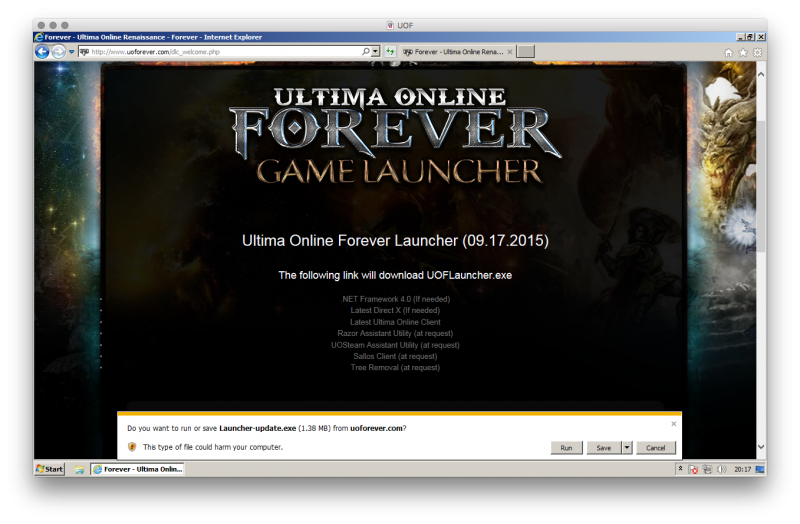Click the UOF window title icon
The width and height of the screenshot is (800, 524).
pyautogui.click(x=390, y=25)
